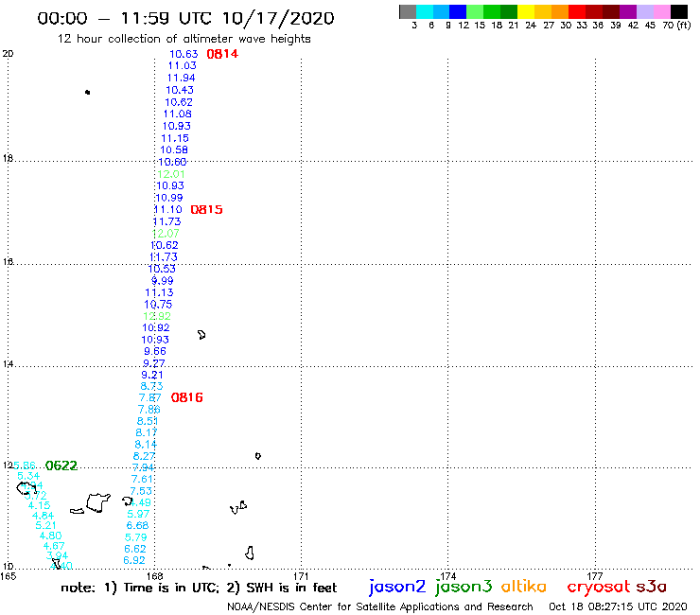Click wave height value 6.92
The image size is (700, 615).
point(134,560)
